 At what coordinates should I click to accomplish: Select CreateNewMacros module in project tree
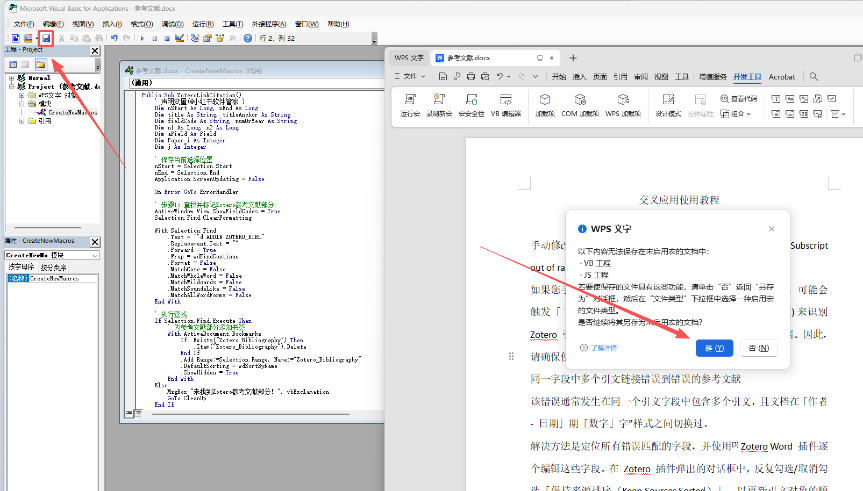[x=72, y=113]
